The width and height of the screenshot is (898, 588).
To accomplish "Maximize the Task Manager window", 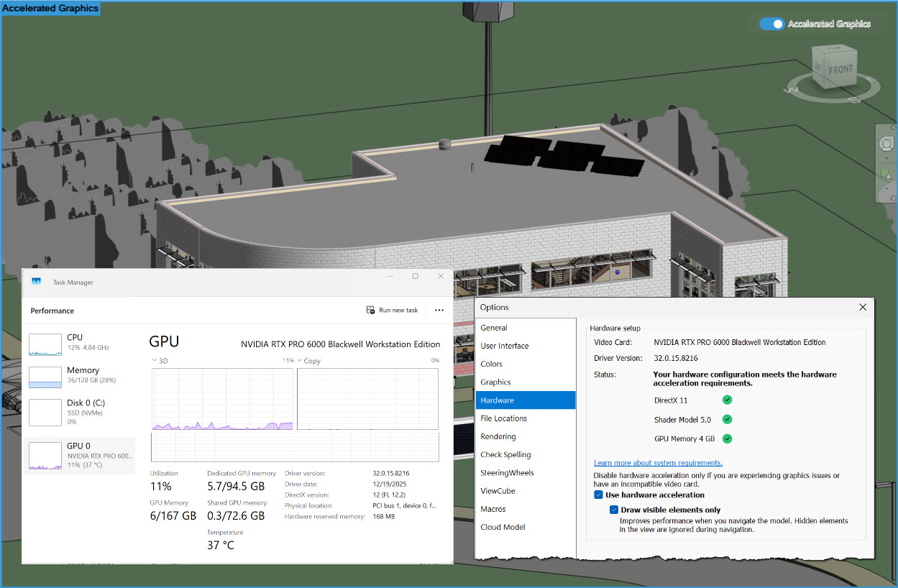I will tap(415, 277).
